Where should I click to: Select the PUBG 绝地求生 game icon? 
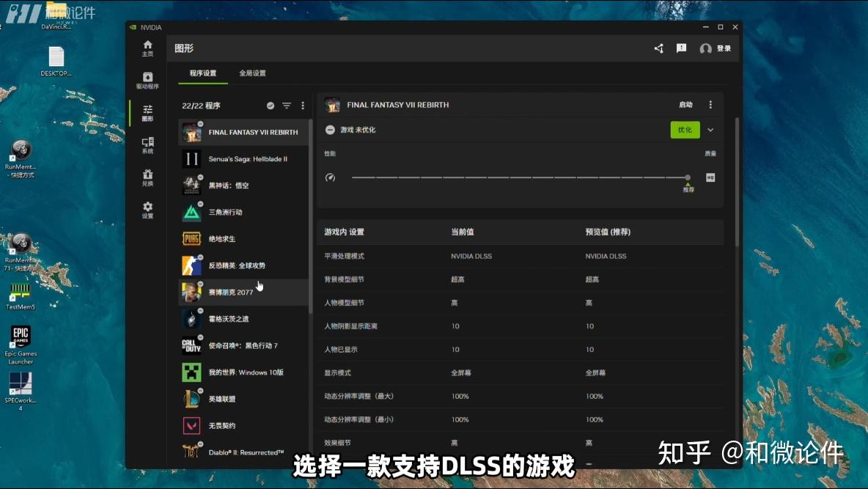191,239
